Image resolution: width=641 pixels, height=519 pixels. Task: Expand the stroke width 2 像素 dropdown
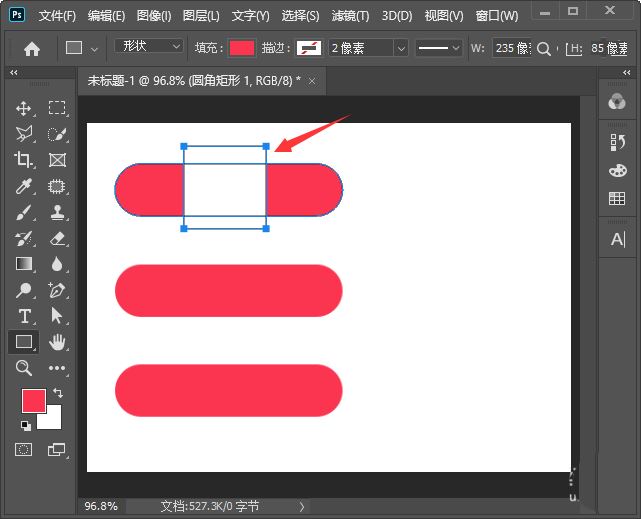(401, 49)
